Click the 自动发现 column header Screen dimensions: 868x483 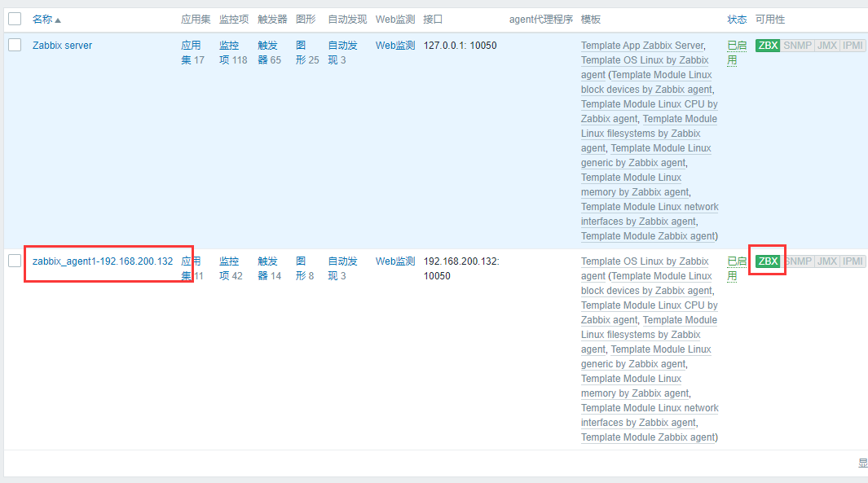click(347, 20)
